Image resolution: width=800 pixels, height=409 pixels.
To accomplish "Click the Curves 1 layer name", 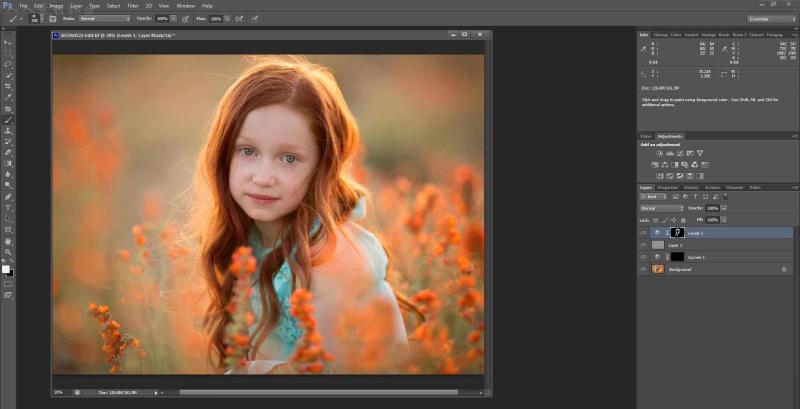I will (x=695, y=258).
